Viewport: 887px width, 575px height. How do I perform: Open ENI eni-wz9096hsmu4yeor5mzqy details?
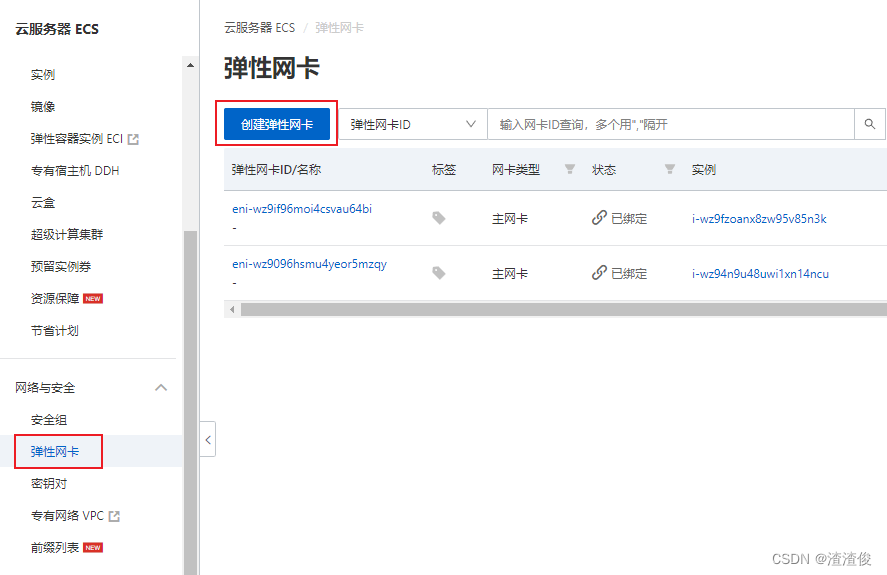tap(309, 264)
